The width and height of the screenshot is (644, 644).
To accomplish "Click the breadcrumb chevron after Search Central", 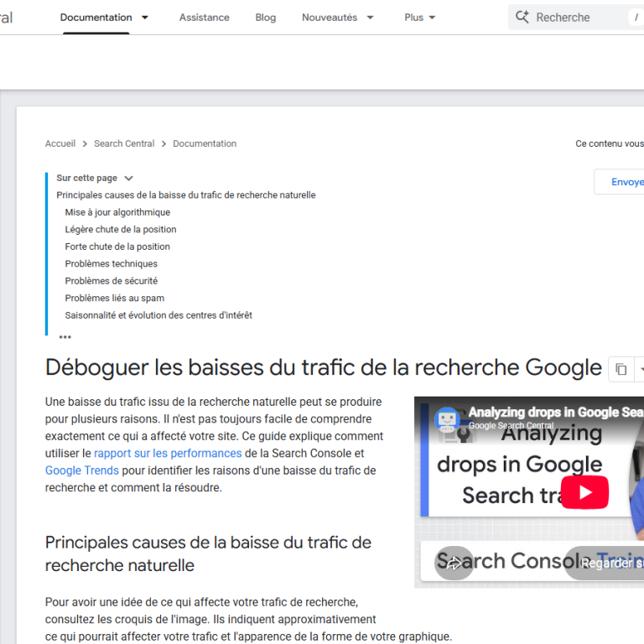I will tap(164, 143).
